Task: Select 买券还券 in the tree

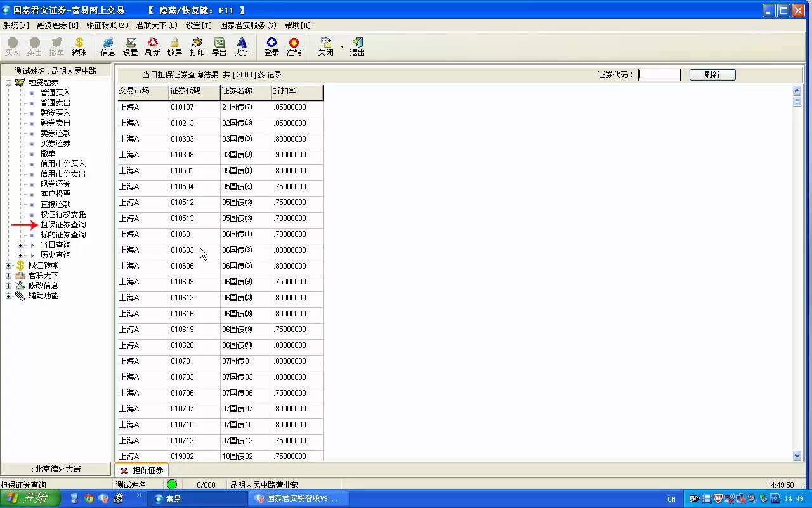Action: click(55, 144)
